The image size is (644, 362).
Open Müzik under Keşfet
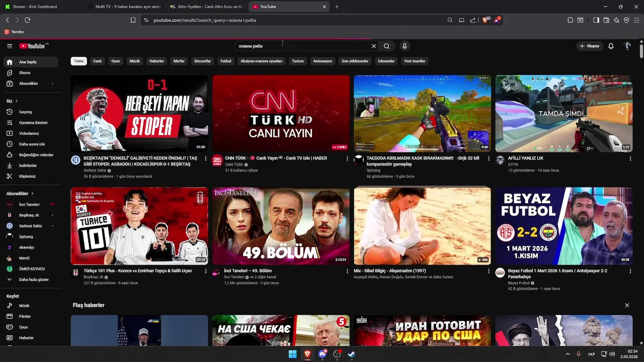click(31, 306)
